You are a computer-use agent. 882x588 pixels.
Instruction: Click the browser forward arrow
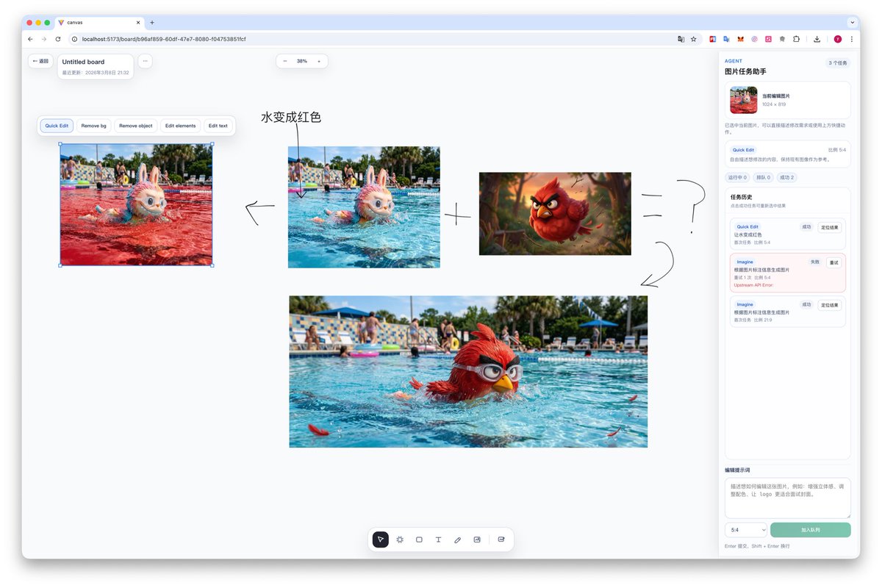click(44, 39)
